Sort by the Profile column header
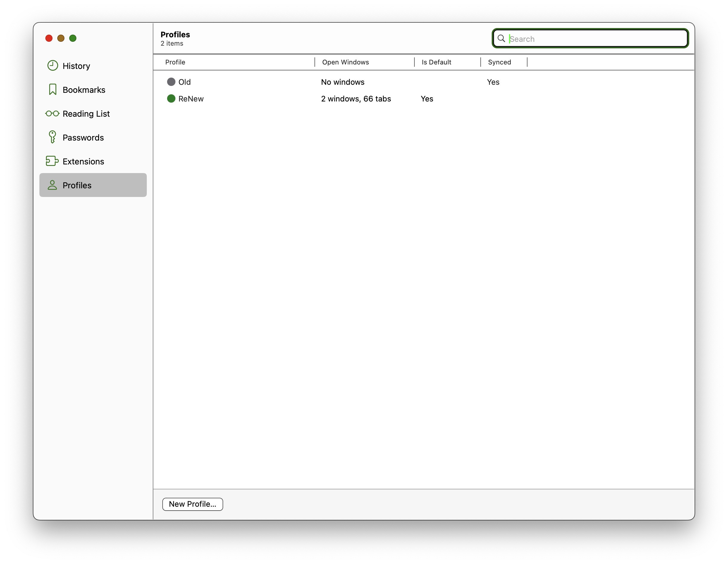The width and height of the screenshot is (728, 564). (175, 62)
